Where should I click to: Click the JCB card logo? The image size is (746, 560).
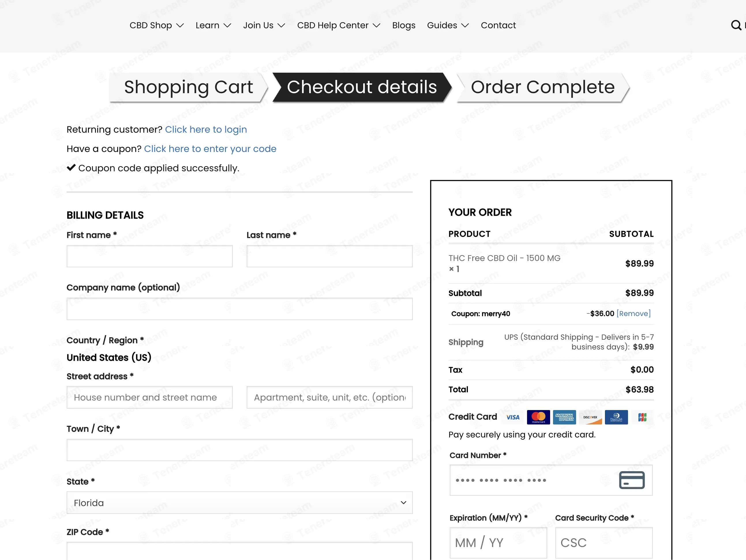click(x=642, y=417)
